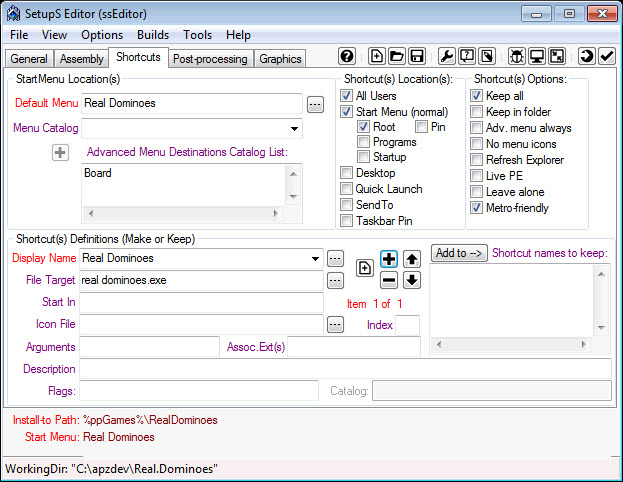Click the circular arrow icon in toolbar
This screenshot has width=623, height=482.
(586, 56)
